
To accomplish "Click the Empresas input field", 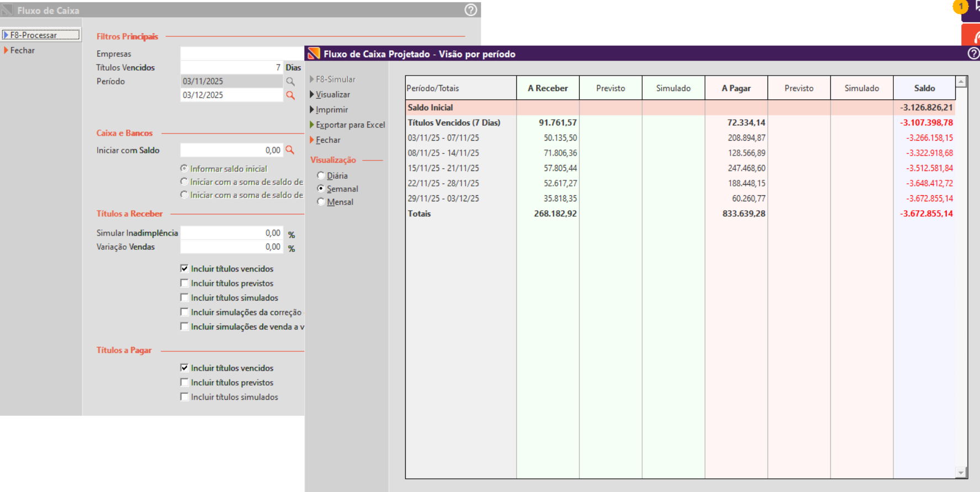I will click(x=242, y=54).
